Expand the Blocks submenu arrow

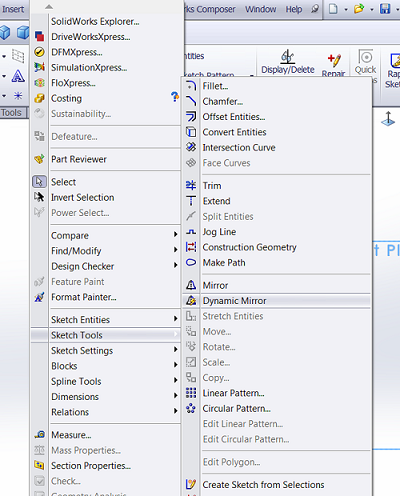click(x=175, y=365)
